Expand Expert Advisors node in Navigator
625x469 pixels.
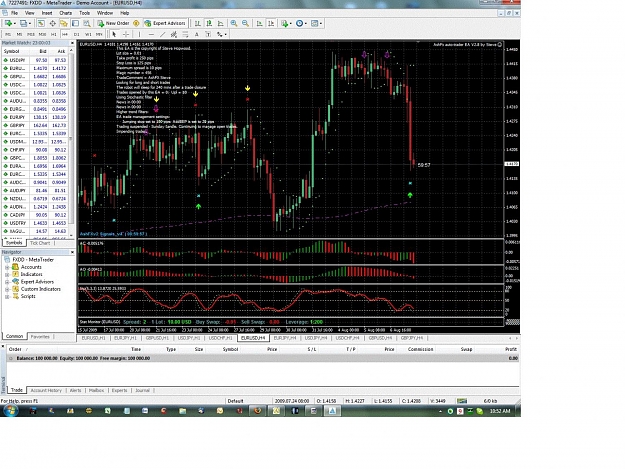7,282
